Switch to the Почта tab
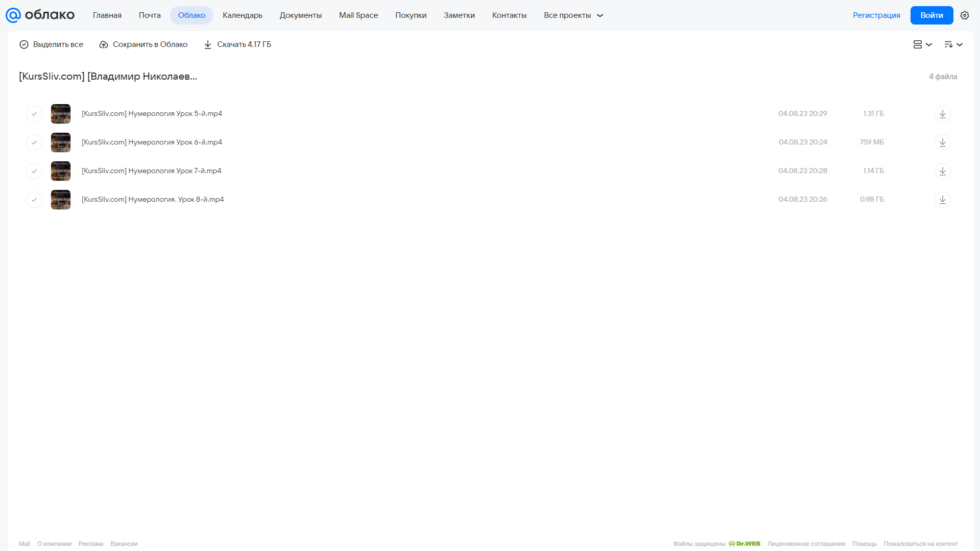Image resolution: width=980 pixels, height=551 pixels. [150, 15]
